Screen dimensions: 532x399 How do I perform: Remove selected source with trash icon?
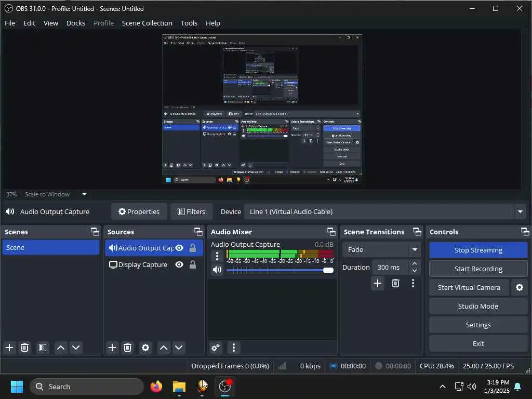click(x=128, y=348)
